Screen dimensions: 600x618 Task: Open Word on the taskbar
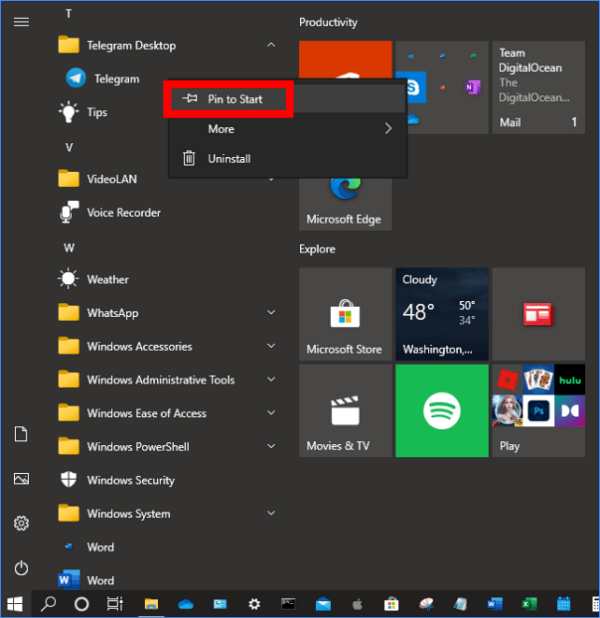tap(495, 603)
